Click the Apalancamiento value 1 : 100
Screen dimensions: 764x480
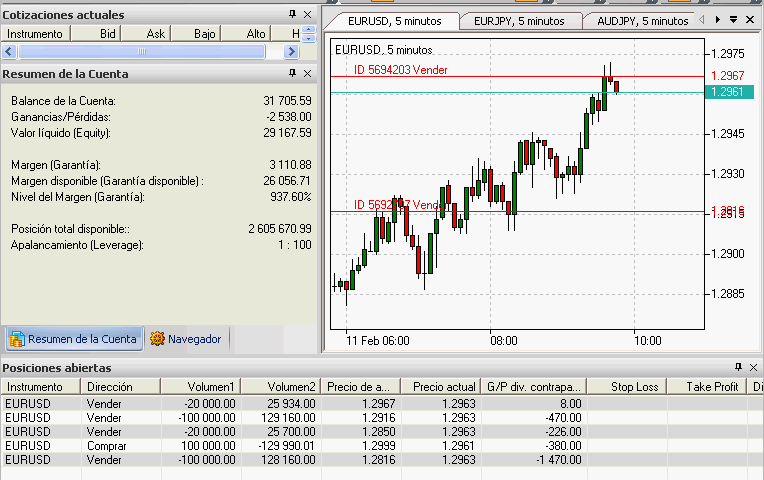pos(295,245)
